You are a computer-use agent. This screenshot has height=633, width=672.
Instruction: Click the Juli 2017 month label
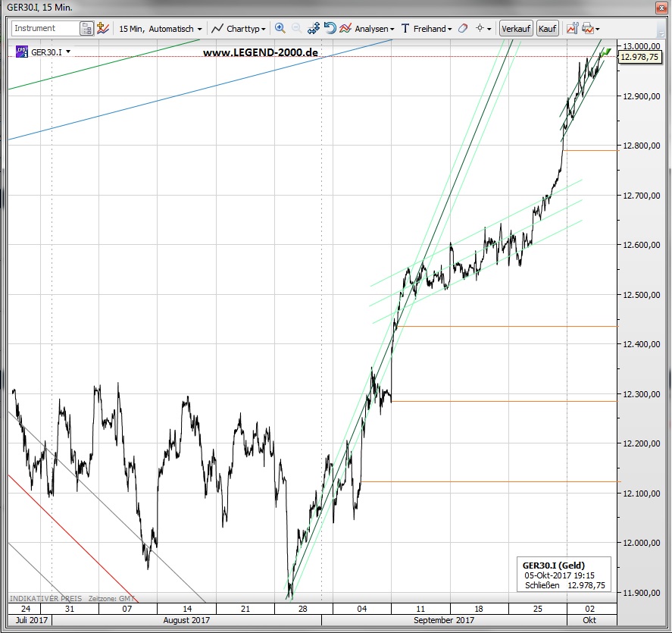(31, 620)
